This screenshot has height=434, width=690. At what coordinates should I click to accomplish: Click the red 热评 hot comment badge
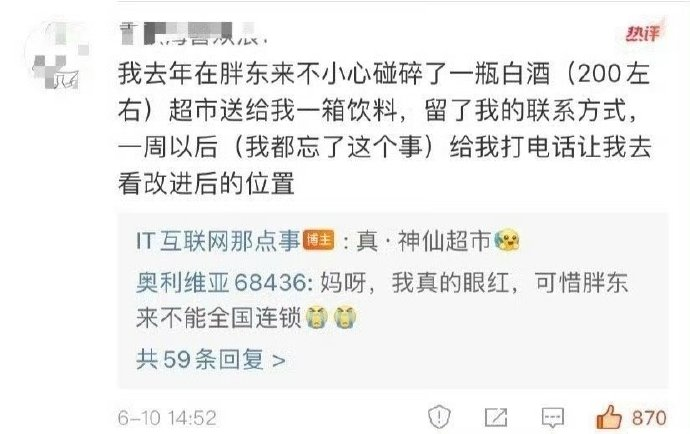pos(643,33)
